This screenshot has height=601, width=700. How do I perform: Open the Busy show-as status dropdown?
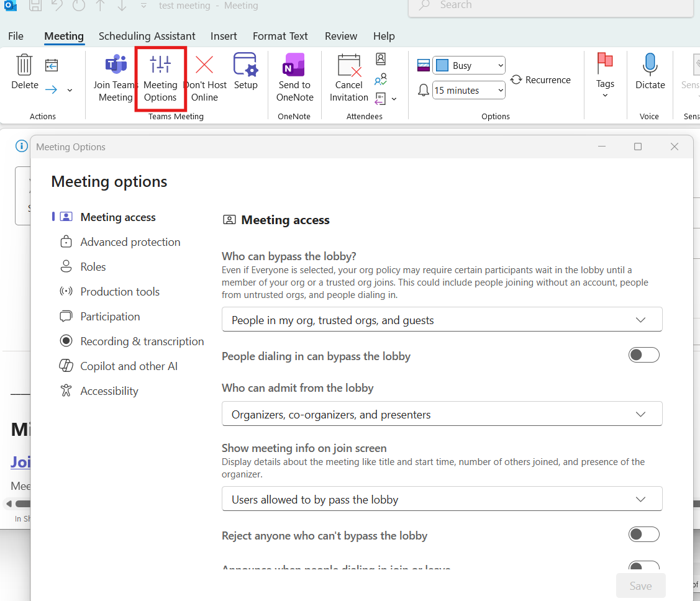tap(468, 66)
